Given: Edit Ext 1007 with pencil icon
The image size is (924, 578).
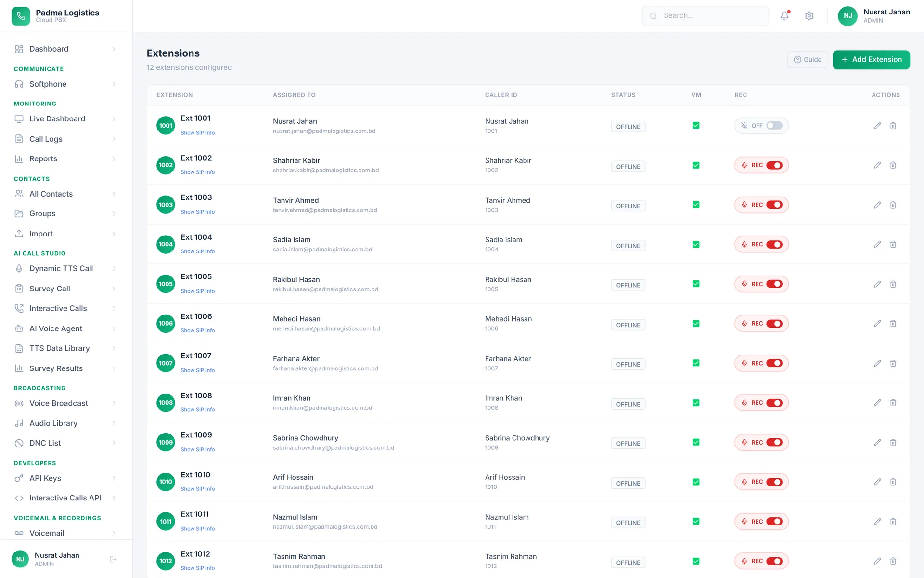Looking at the screenshot, I should 877,363.
